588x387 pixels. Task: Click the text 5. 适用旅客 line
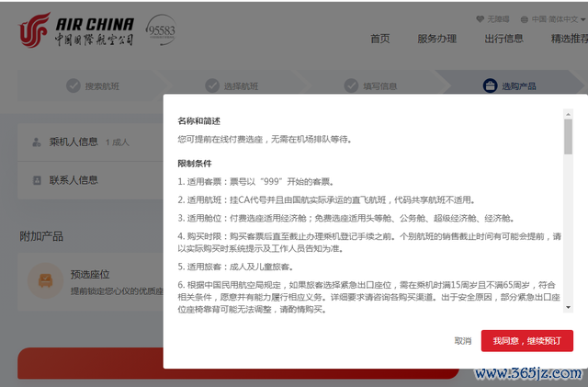[x=235, y=267]
